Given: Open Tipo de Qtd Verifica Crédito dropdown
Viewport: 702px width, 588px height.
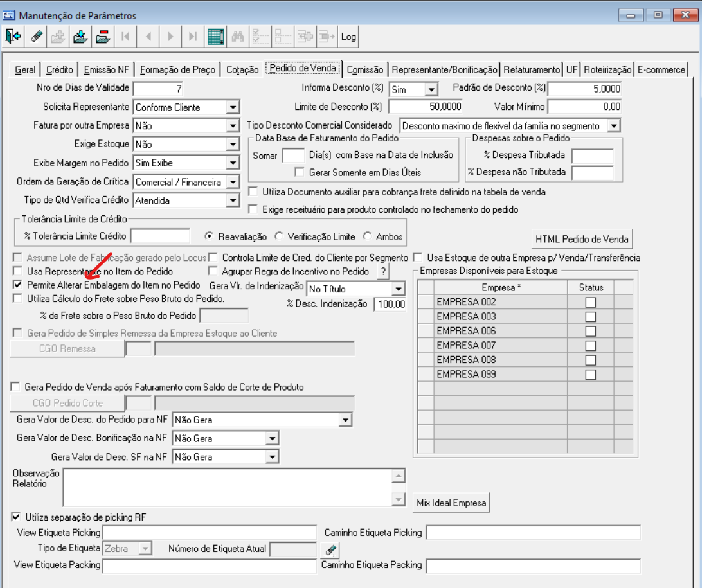Looking at the screenshot, I should [232, 200].
